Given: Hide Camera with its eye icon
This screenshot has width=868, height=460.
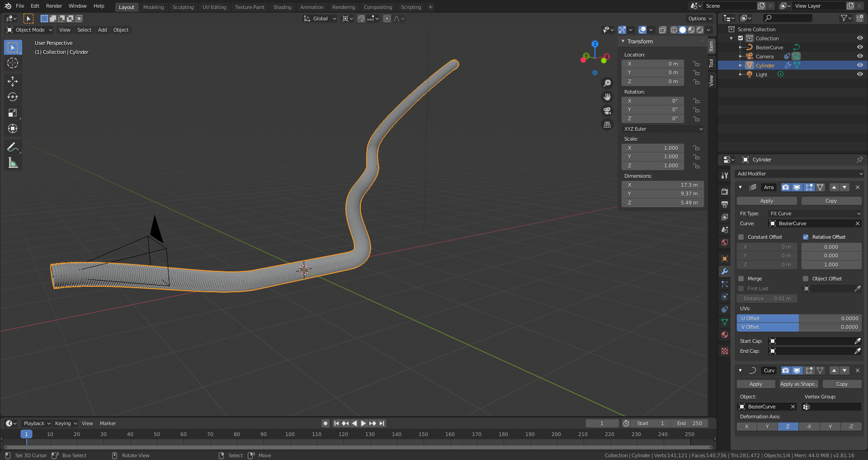Looking at the screenshot, I should [860, 57].
